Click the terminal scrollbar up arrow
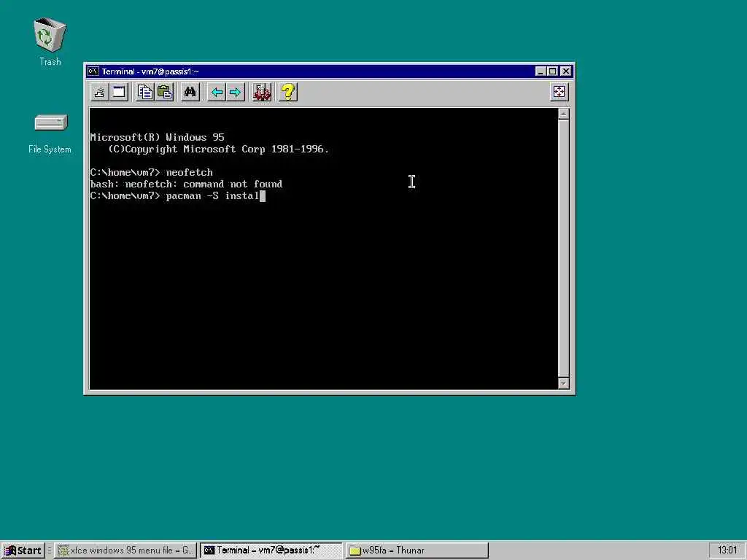This screenshot has height=560, width=747. tap(564, 113)
